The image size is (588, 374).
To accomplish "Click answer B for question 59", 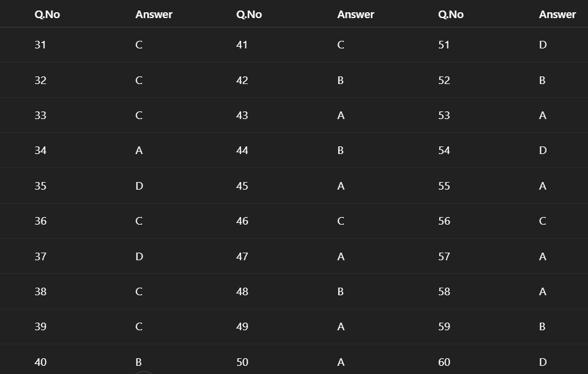I will [x=542, y=327].
